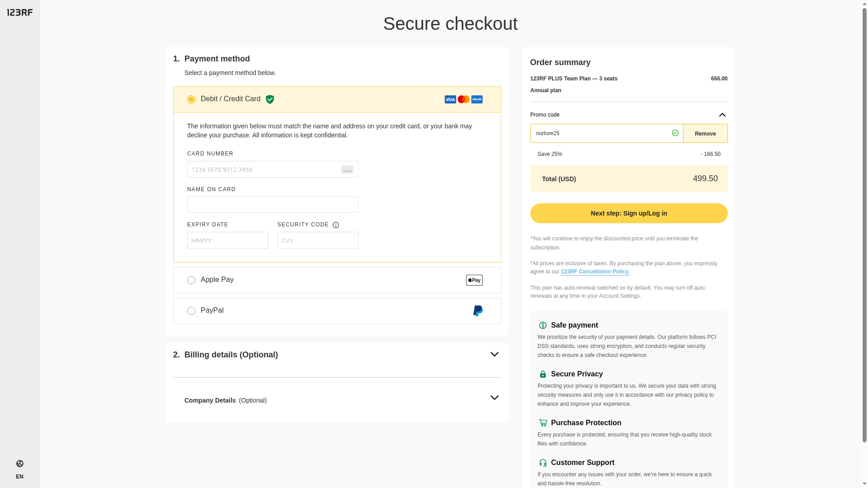Select the Apple Pay radio button

pyautogui.click(x=191, y=280)
